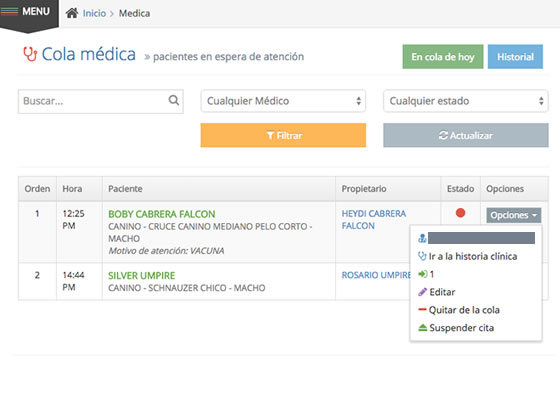Click the red Estado indicator dot
The height and width of the screenshot is (420, 560).
(460, 213)
